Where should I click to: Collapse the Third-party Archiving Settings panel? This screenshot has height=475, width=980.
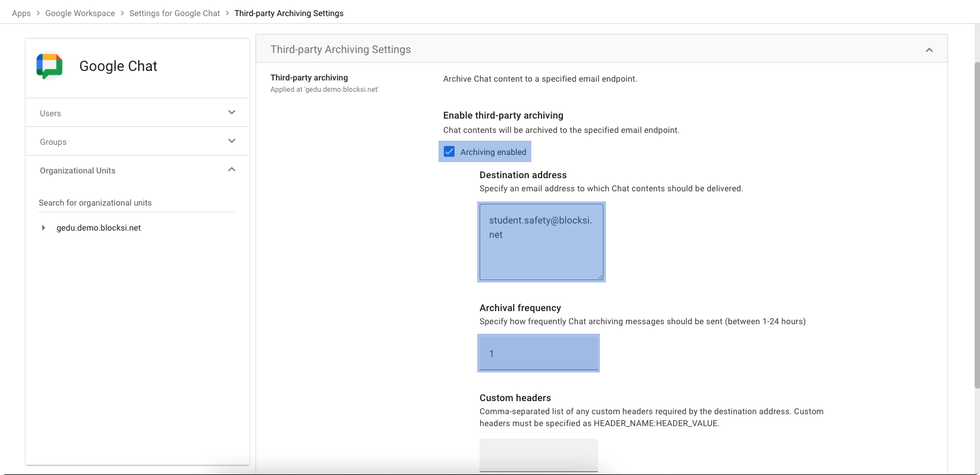coord(929,50)
